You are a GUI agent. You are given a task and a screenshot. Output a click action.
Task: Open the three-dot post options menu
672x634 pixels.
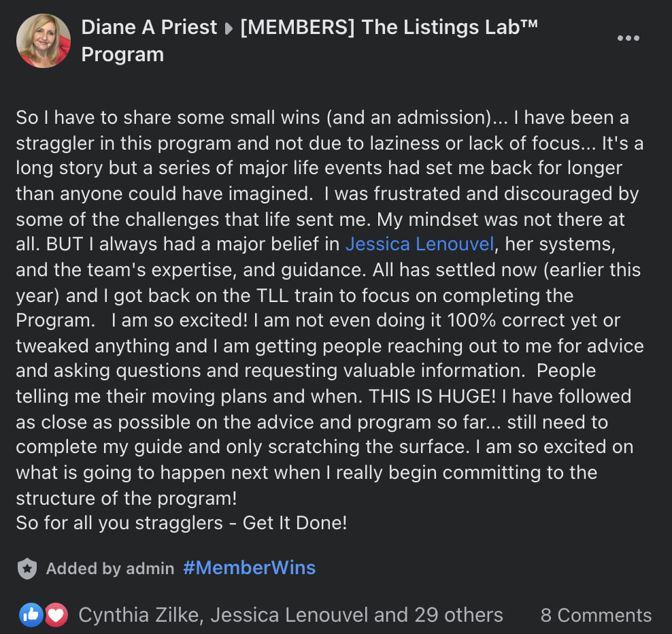628,38
